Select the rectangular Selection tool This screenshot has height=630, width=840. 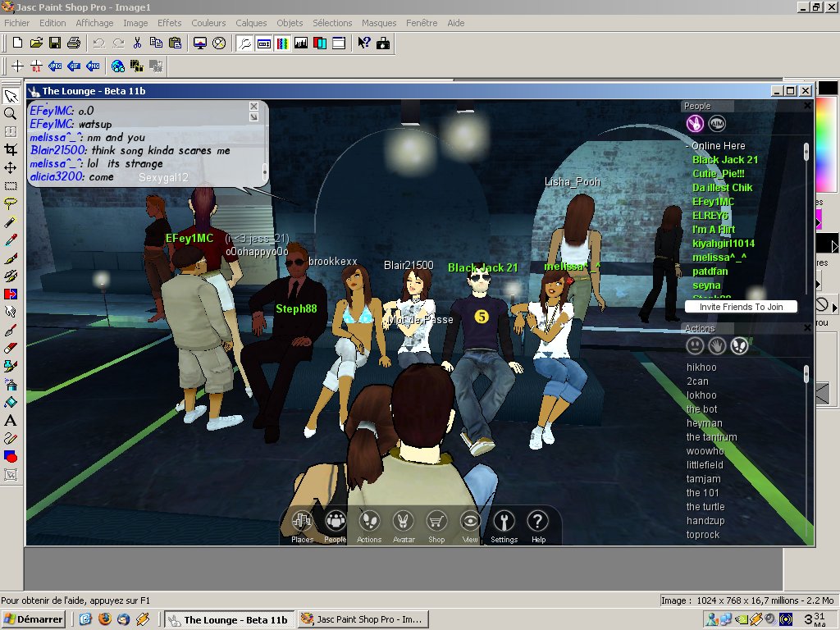11,186
